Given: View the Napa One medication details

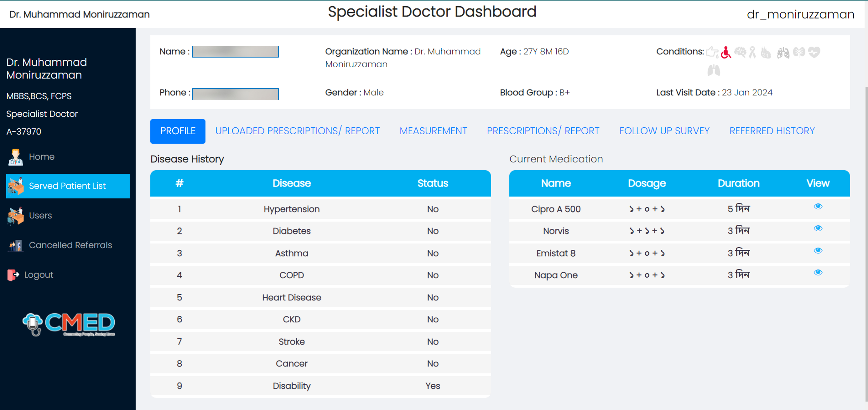Looking at the screenshot, I should point(818,272).
